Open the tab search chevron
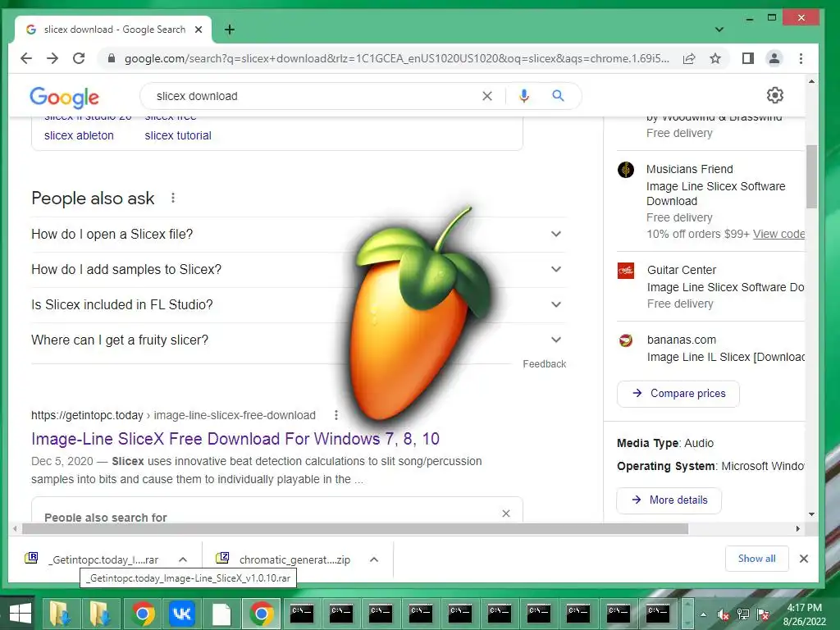This screenshot has height=630, width=840. tap(719, 30)
